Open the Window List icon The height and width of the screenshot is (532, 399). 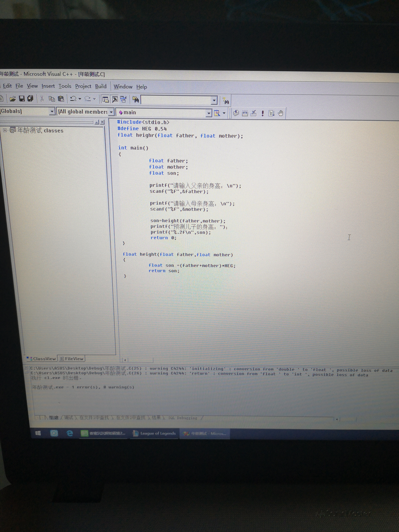pyautogui.click(x=123, y=99)
